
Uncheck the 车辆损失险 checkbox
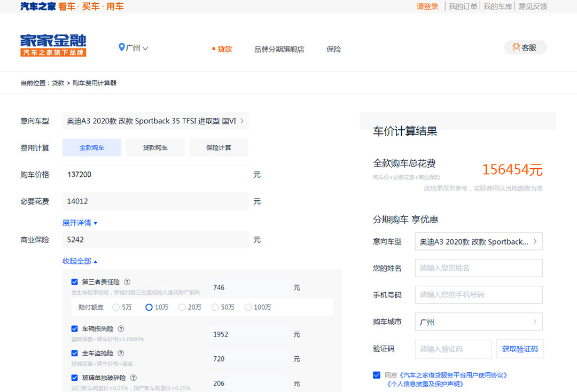tap(75, 329)
